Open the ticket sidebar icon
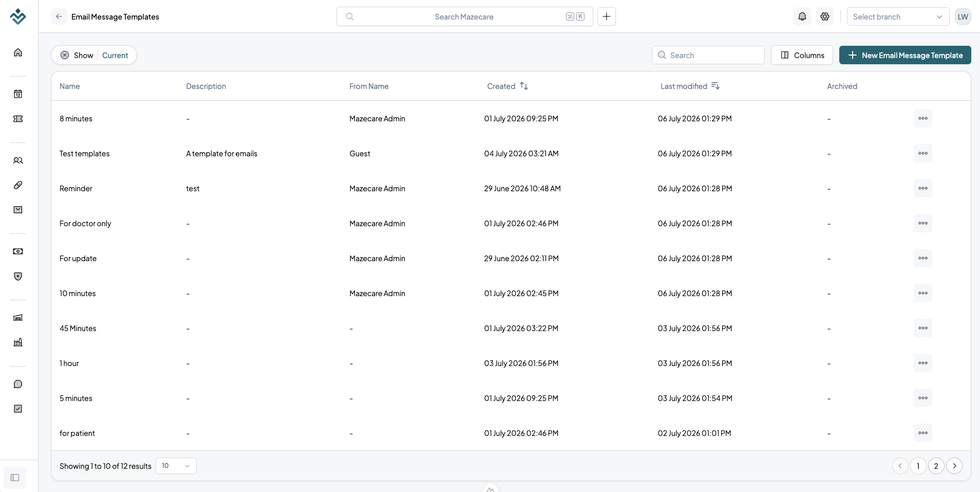 pos(18,119)
